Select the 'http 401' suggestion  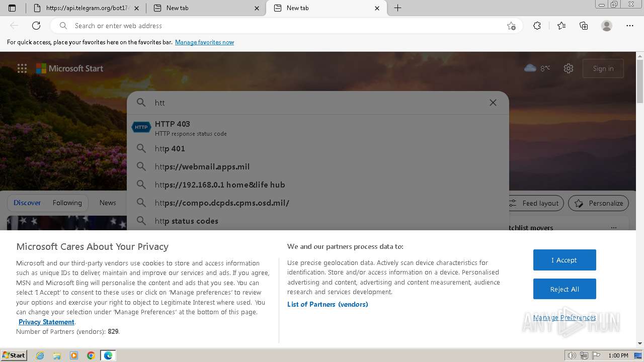(x=318, y=148)
